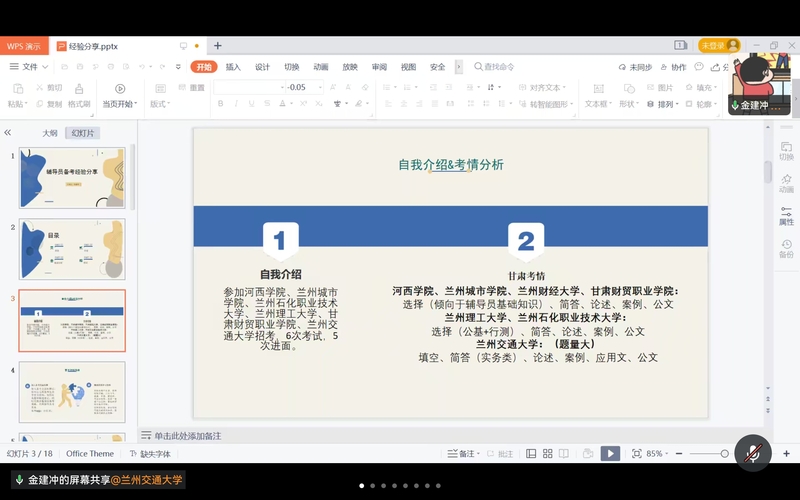Screen dimensions: 800x500
Task: Toggle the 备注 notes pane in status bar
Action: [462, 453]
